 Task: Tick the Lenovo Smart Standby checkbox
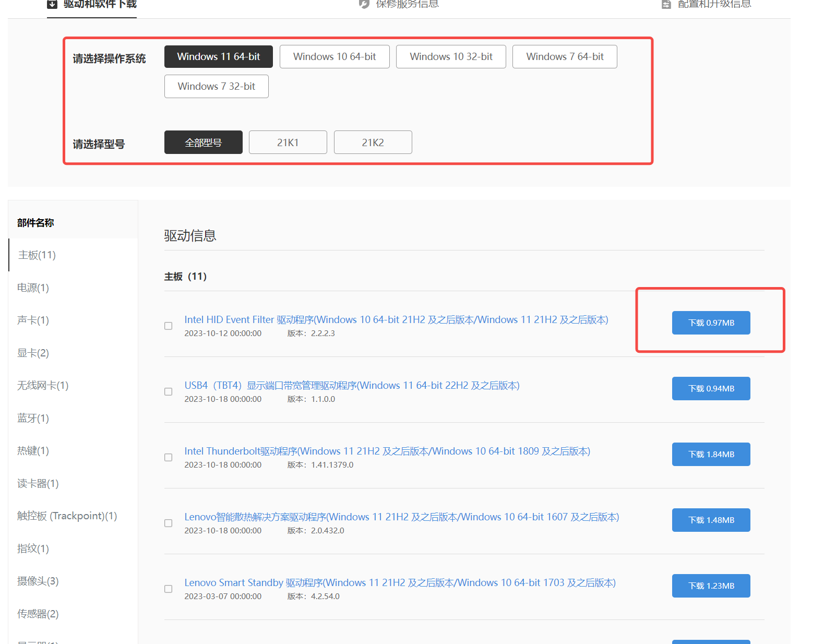click(x=168, y=589)
